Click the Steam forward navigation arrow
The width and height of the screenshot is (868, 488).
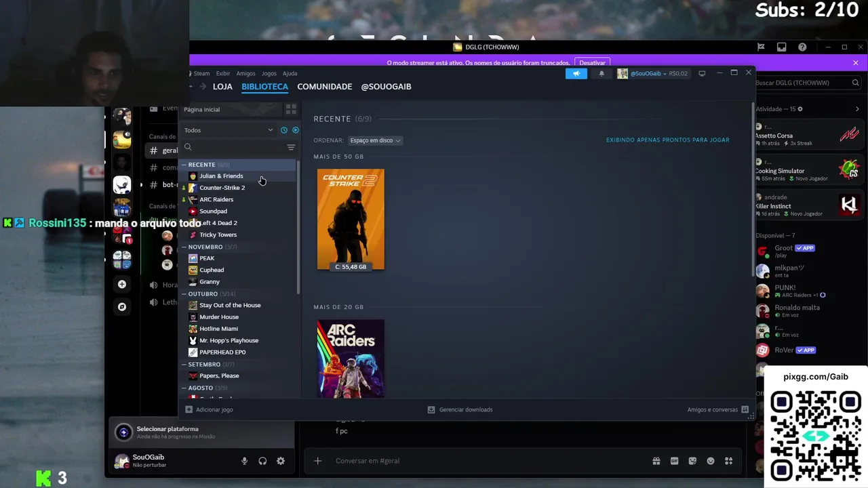tap(201, 87)
